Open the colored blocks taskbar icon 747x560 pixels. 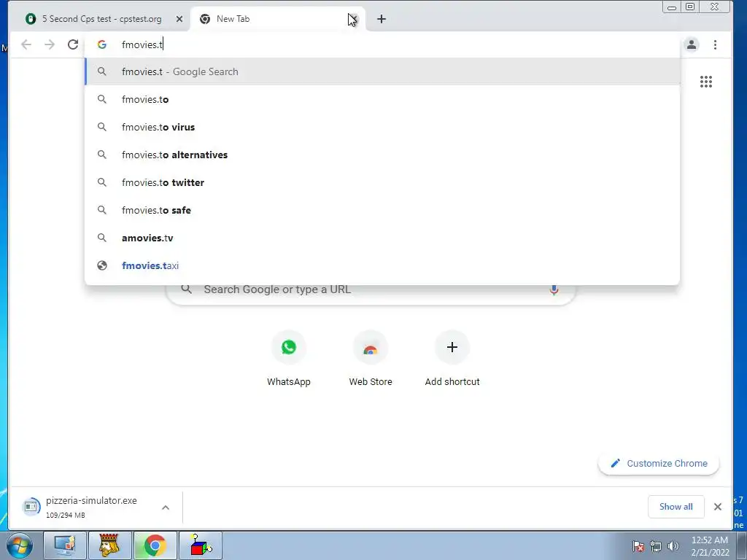pyautogui.click(x=201, y=545)
